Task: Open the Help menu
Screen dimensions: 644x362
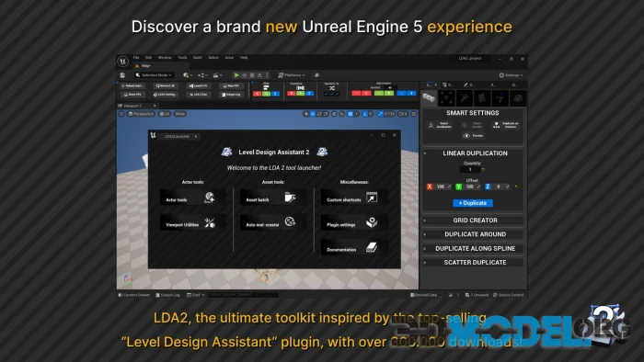Action: 244,58
